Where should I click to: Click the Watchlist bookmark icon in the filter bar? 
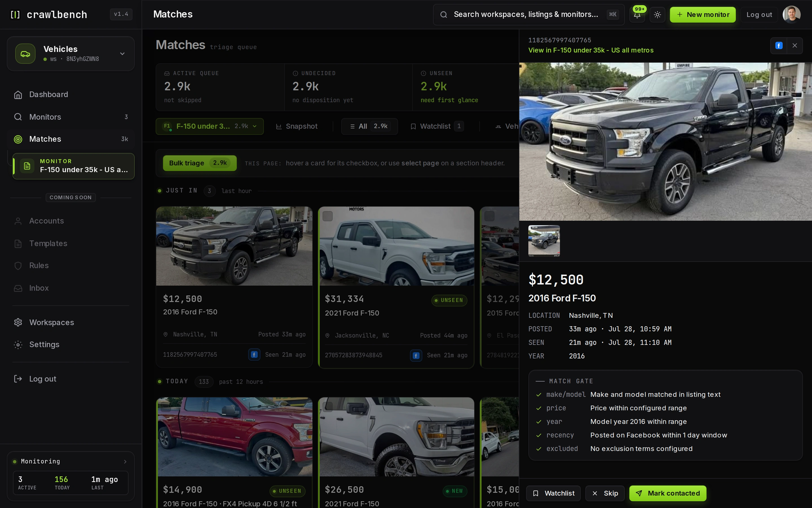tap(413, 126)
